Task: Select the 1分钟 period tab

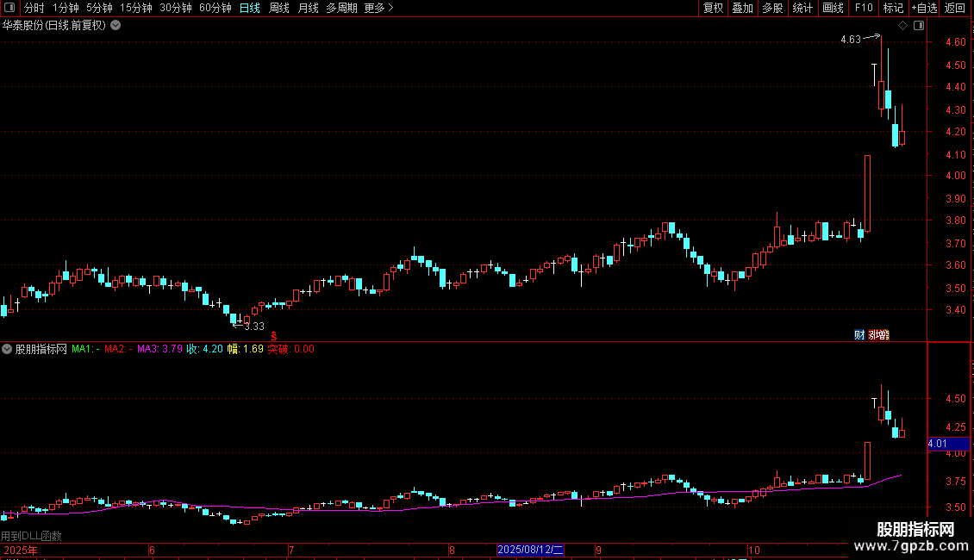Action: click(x=66, y=8)
